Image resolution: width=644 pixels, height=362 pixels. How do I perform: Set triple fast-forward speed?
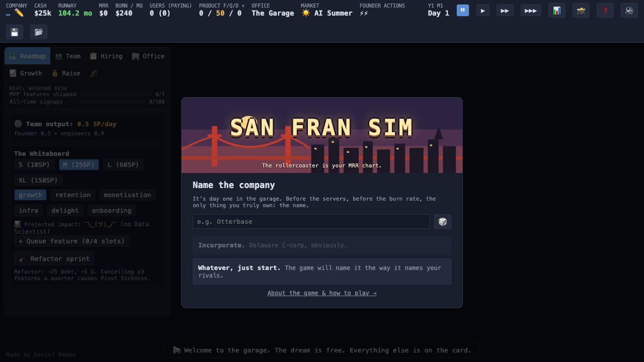(531, 11)
